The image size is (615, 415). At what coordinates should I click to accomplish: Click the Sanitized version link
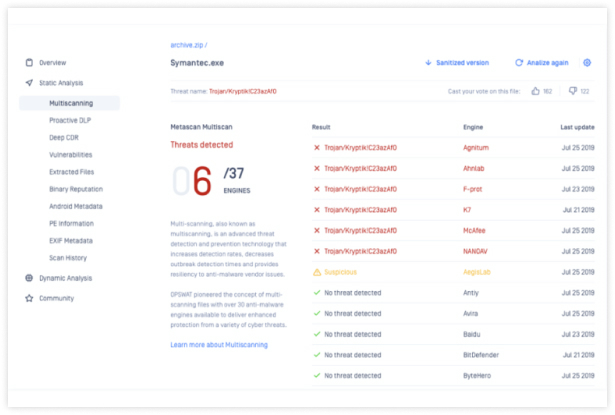click(462, 62)
